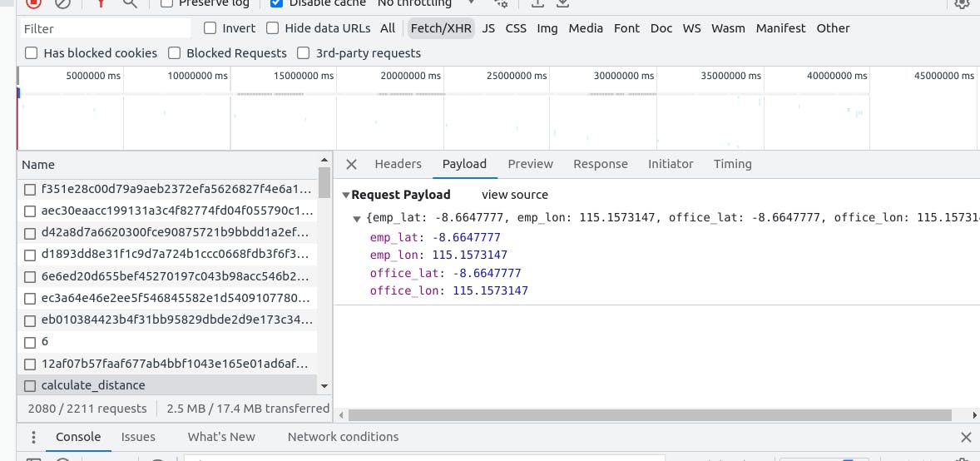Screen dimensions: 980x461
Task: Stop recording network log
Action: 33,3
